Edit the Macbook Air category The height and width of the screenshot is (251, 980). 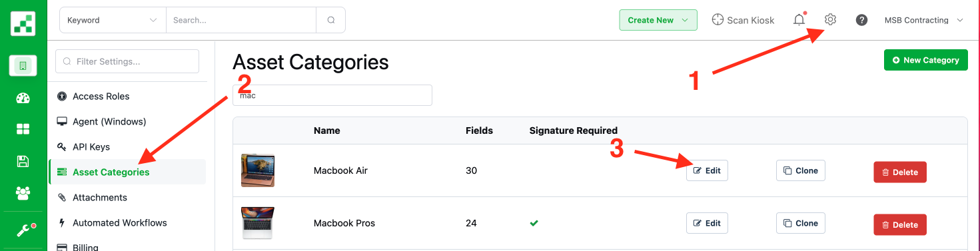[x=707, y=170]
